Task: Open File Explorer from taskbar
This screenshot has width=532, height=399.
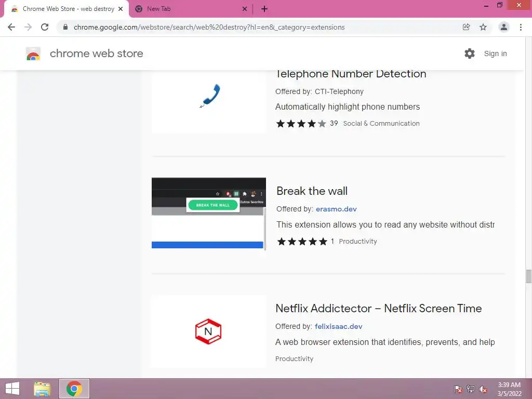Action: 42,389
